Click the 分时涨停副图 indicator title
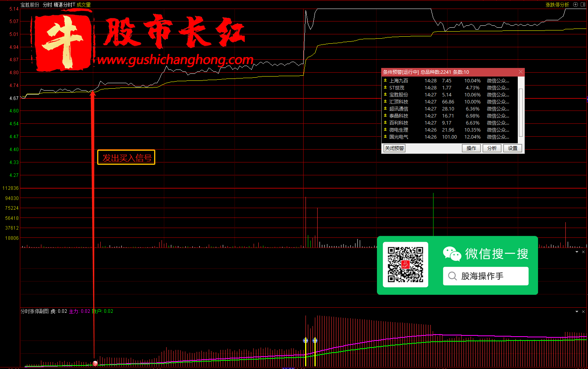The height and width of the screenshot is (369, 588). tap(35, 311)
